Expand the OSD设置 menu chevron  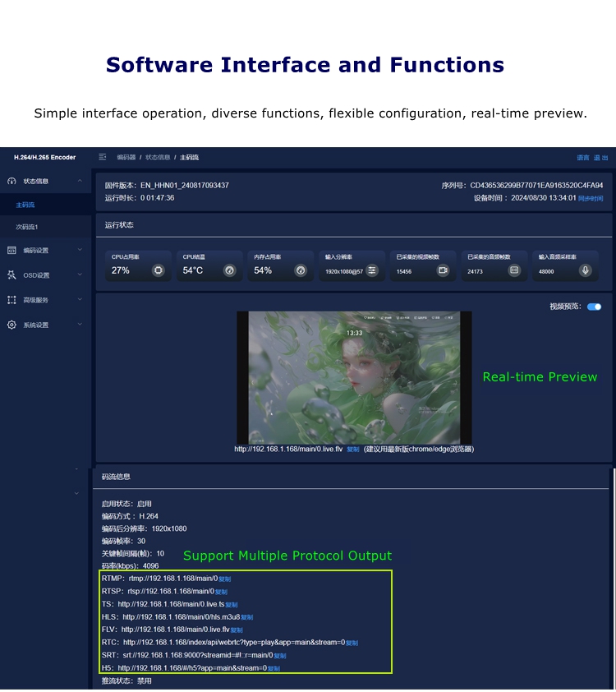click(80, 274)
